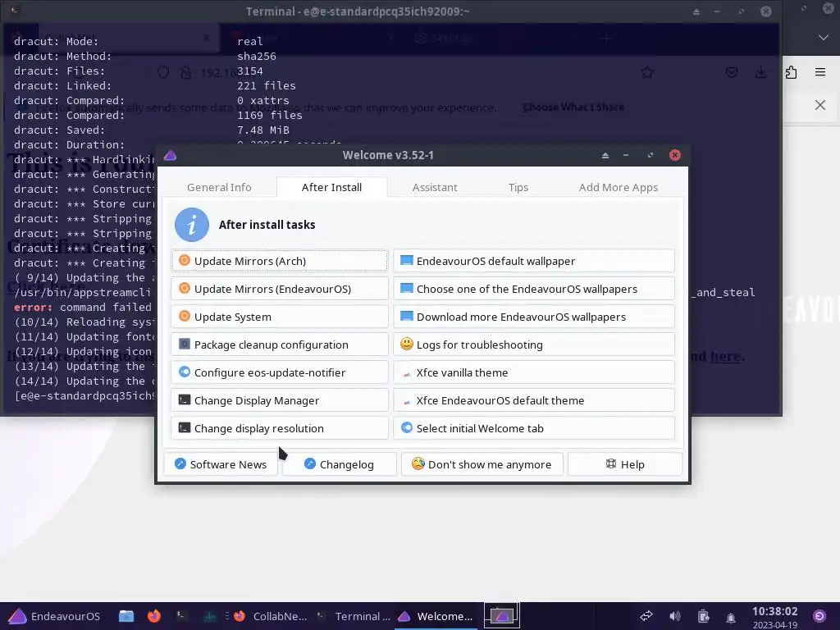The height and width of the screenshot is (630, 840).
Task: Click Update Mirrors (Arch)
Action: tap(280, 261)
